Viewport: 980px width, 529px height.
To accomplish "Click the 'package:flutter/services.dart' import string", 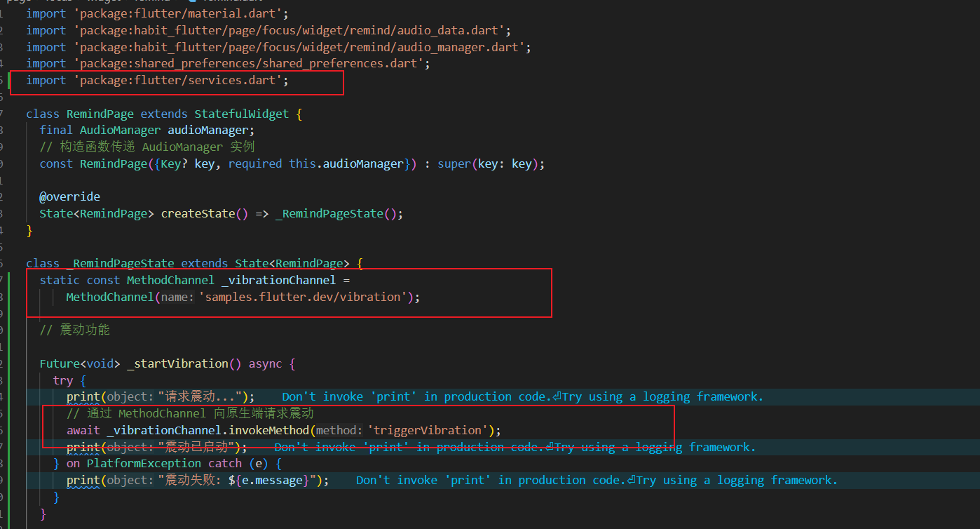I will tap(178, 80).
